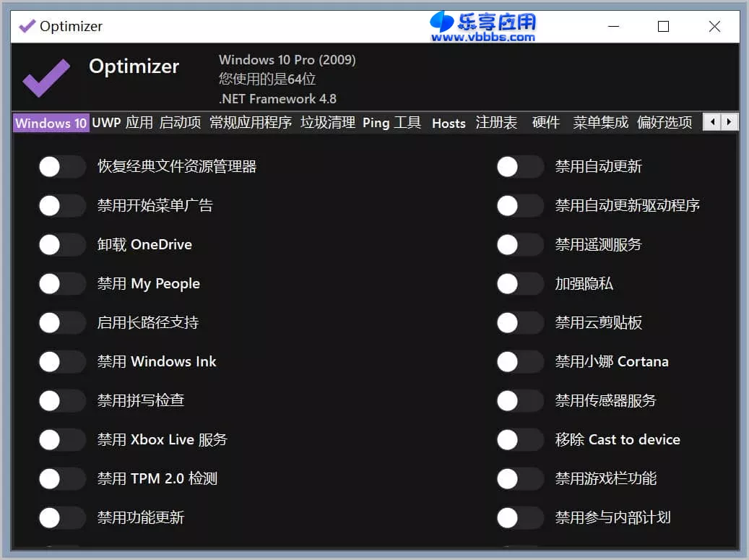The width and height of the screenshot is (749, 560).
Task: Click the purple Optimizer checkmark logo
Action: pos(45,77)
